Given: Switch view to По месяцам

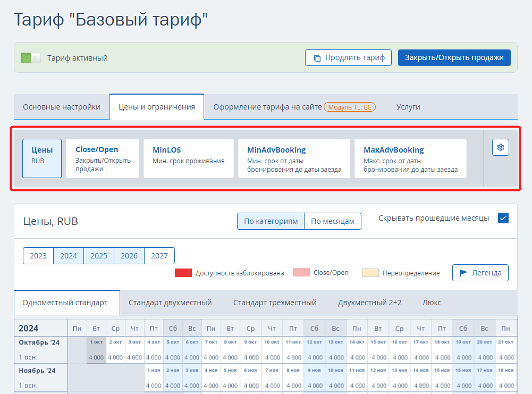Looking at the screenshot, I should coord(332,221).
